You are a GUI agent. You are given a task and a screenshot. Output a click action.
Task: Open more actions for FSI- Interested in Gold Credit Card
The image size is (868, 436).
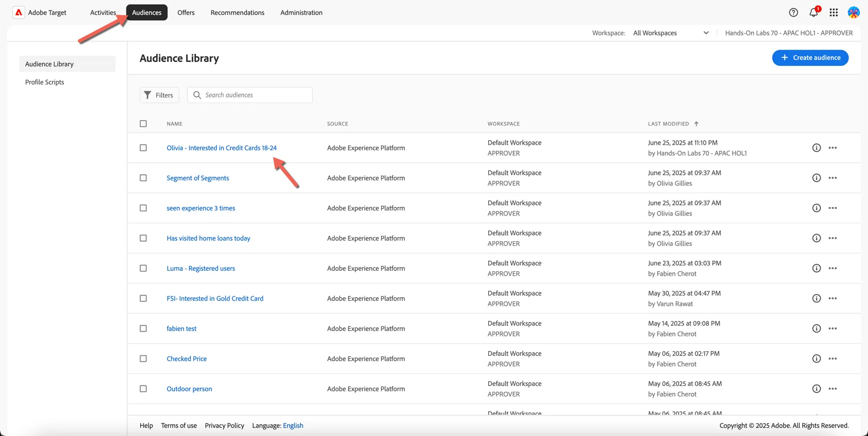point(833,298)
